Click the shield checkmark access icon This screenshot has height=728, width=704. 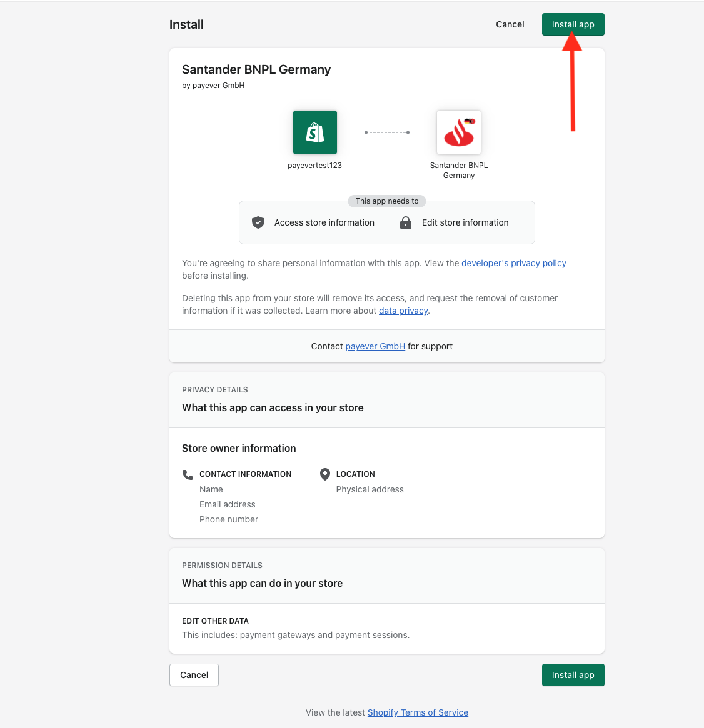point(258,222)
